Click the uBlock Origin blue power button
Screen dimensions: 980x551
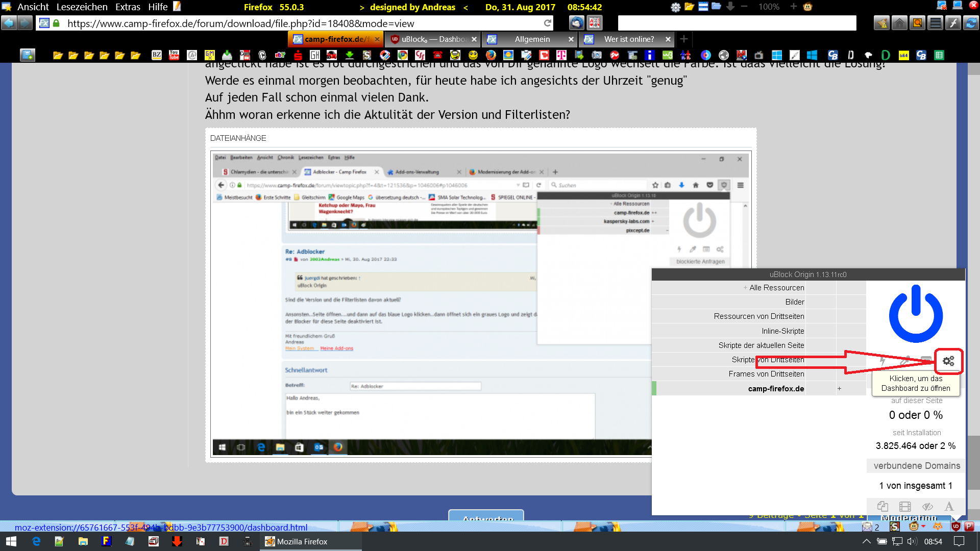click(x=916, y=314)
